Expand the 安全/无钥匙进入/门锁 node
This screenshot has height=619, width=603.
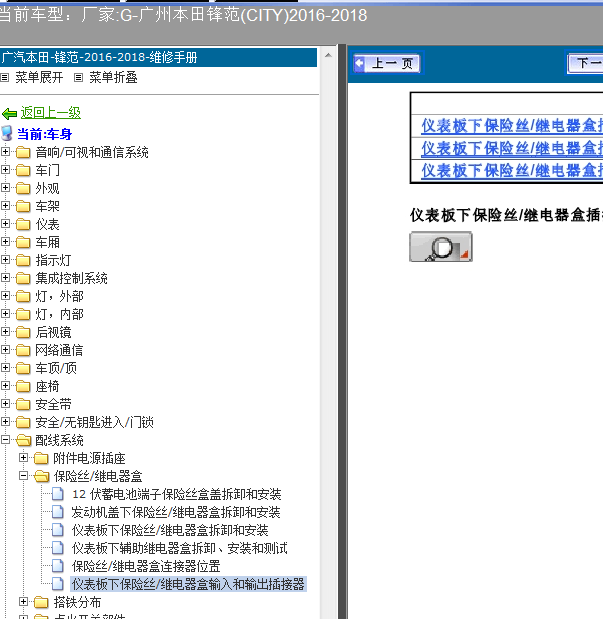pyautogui.click(x=6, y=422)
